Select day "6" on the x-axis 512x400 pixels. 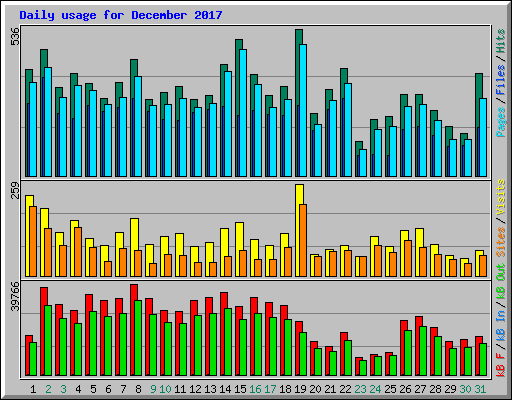coord(108,389)
